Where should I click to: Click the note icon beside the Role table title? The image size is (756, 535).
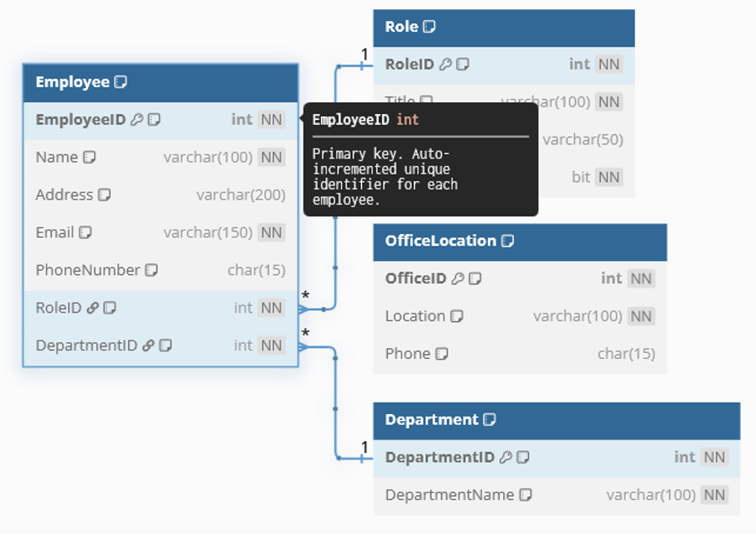coord(429,27)
